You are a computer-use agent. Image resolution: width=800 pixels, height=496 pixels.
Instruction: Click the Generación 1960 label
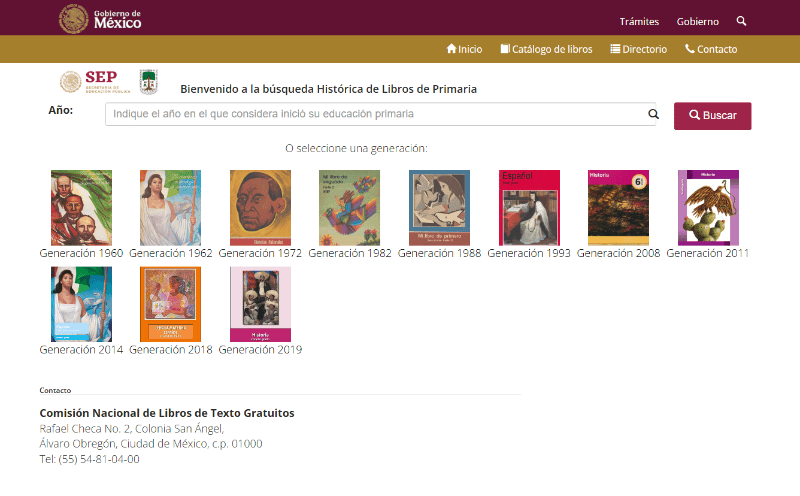click(x=81, y=253)
